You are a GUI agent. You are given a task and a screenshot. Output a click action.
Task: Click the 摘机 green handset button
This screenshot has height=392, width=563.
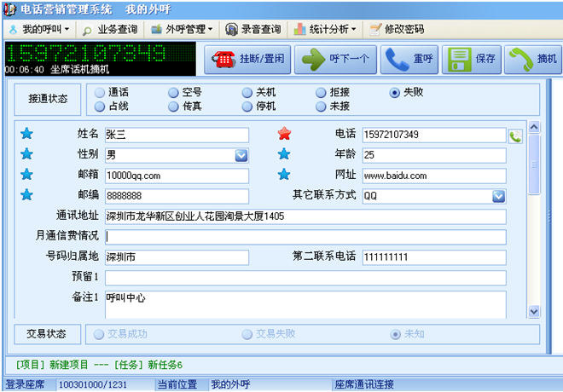(533, 60)
